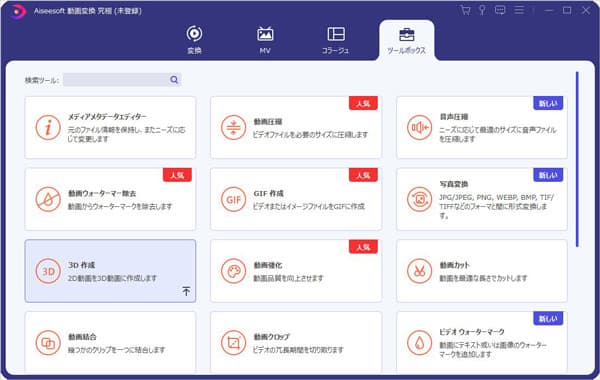600x380 pixels.
Task: Launch the 3D 作成 icon
Action: (48, 271)
